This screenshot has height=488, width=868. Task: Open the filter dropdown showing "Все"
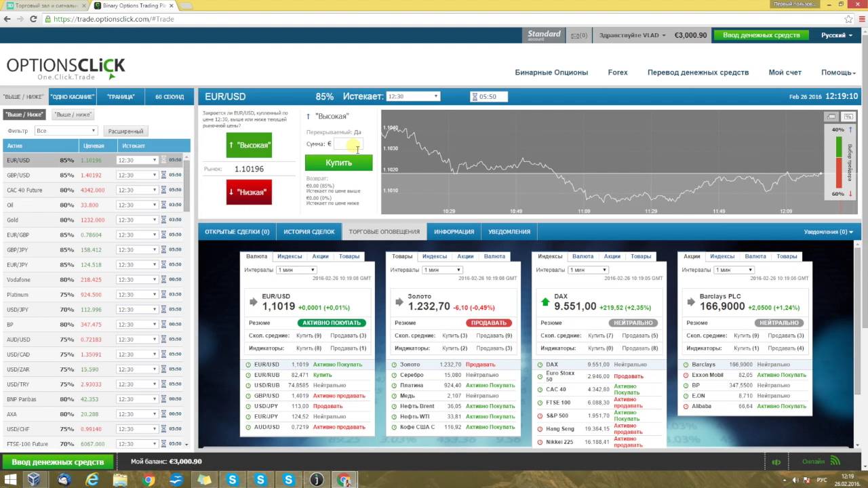click(x=66, y=131)
